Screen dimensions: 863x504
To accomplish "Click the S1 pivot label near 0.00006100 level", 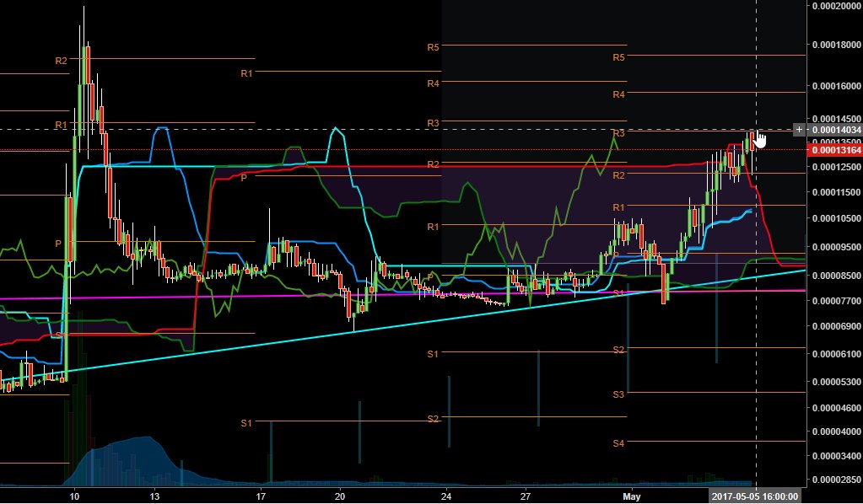I will (x=433, y=354).
